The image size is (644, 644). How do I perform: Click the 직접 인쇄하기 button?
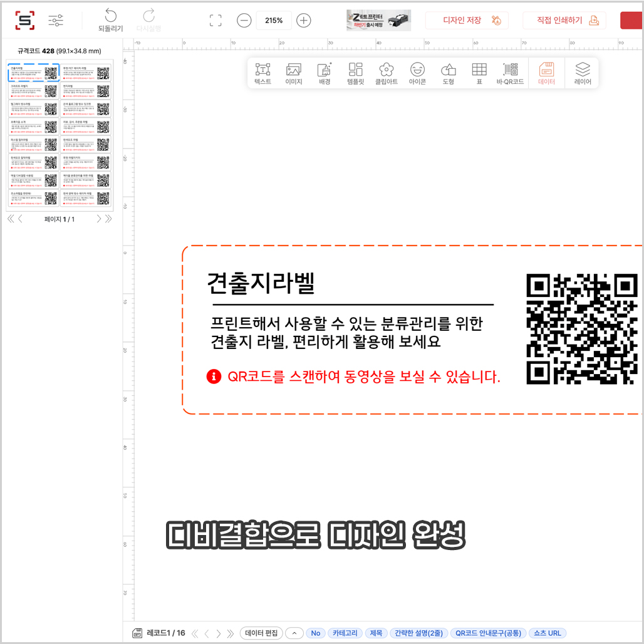coord(564,20)
